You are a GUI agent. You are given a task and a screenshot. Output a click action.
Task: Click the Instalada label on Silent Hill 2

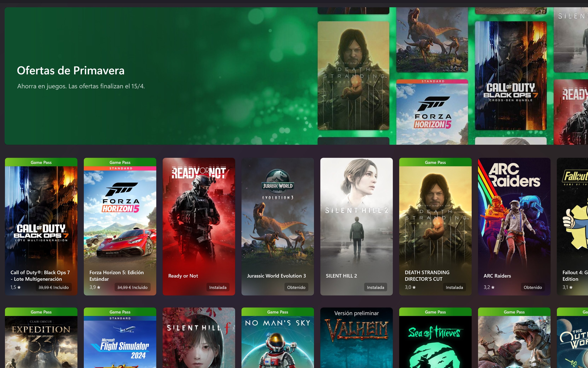pyautogui.click(x=375, y=287)
